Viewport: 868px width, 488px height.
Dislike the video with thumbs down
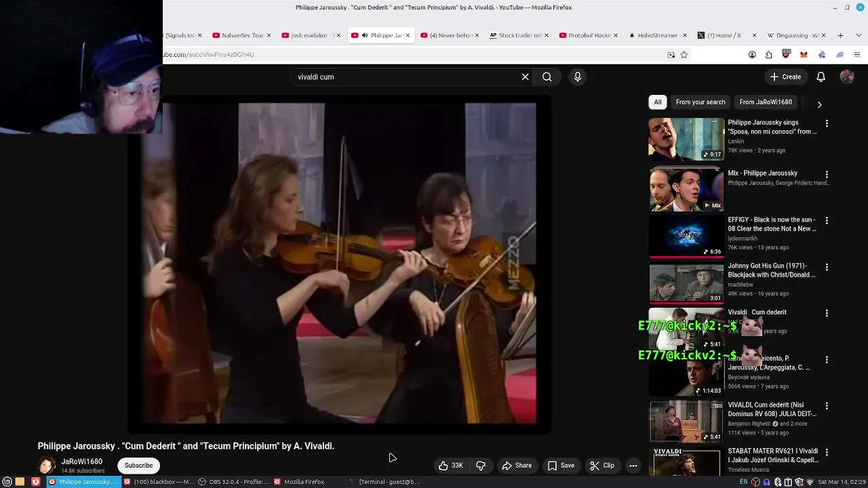tap(481, 466)
